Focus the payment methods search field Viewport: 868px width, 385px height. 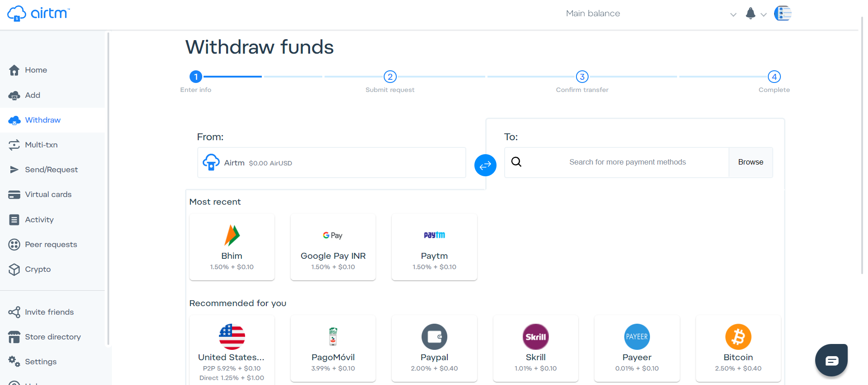[627, 162]
